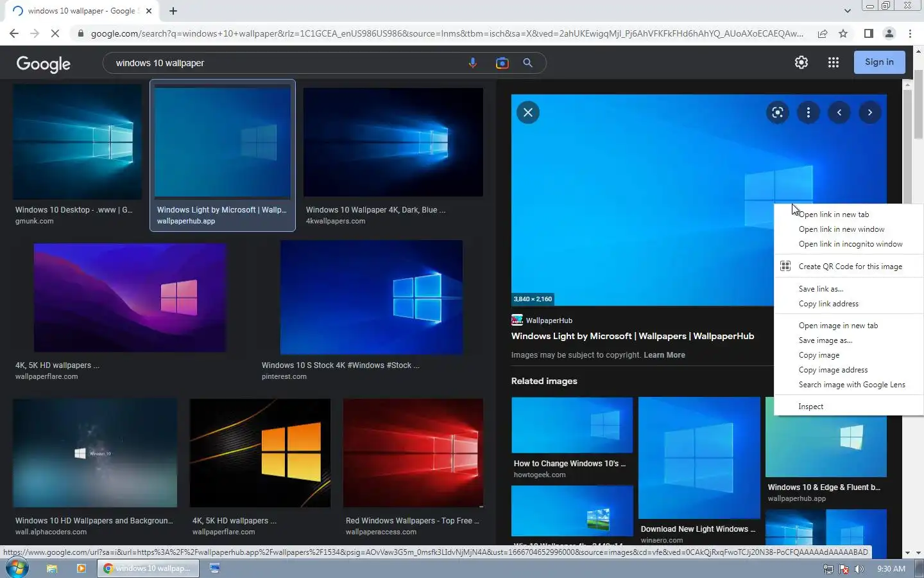Viewport: 924px width, 578px height.
Task: Click the Sign in button
Action: coord(879,62)
